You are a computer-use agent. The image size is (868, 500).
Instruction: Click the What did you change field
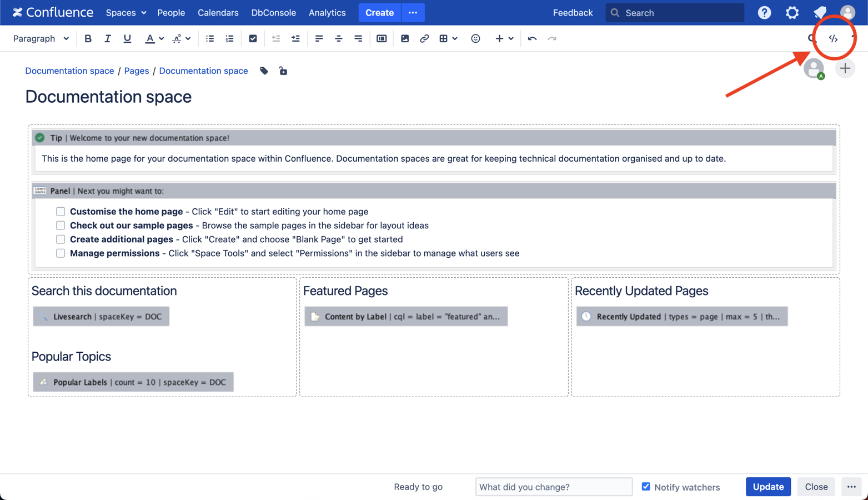[x=554, y=487]
